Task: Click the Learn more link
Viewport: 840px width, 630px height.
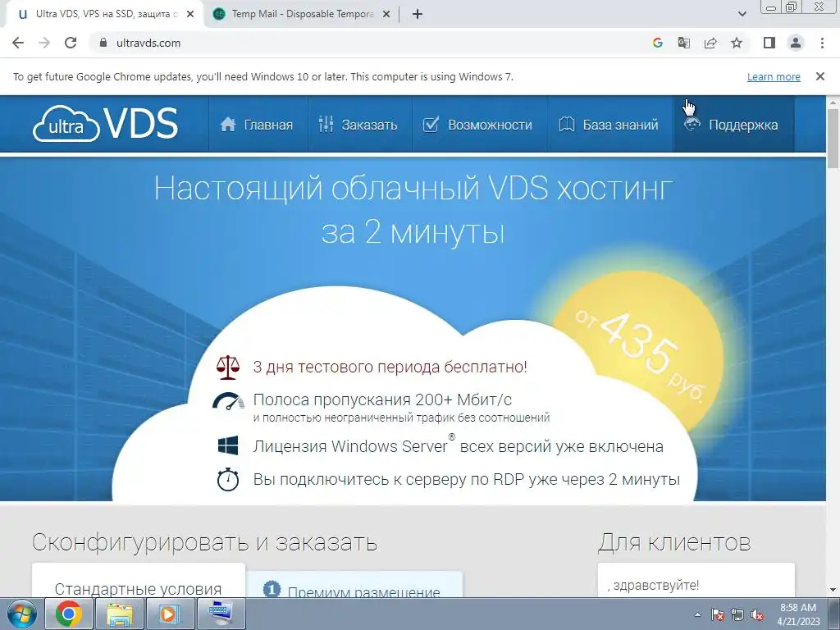Action: click(x=774, y=76)
